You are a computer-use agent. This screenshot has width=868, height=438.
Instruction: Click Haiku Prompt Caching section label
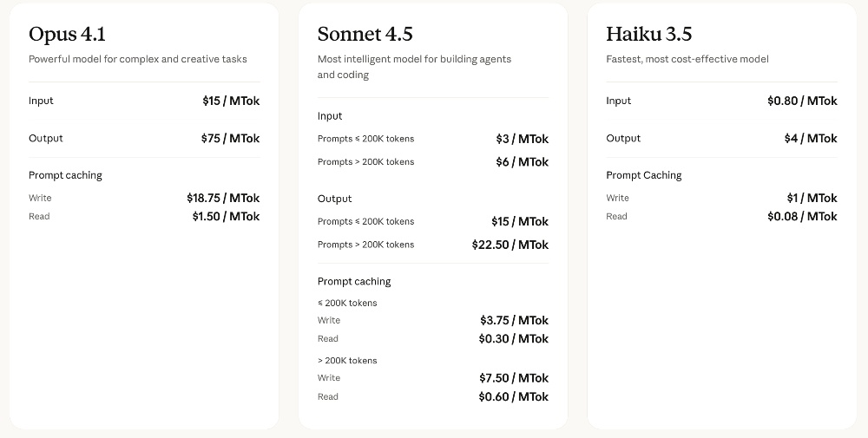643,175
